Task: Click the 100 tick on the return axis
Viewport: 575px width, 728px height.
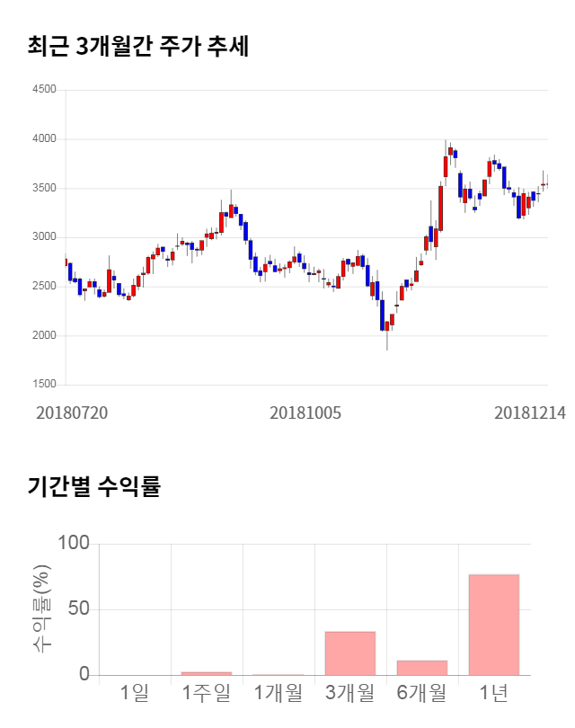Action: pos(73,544)
